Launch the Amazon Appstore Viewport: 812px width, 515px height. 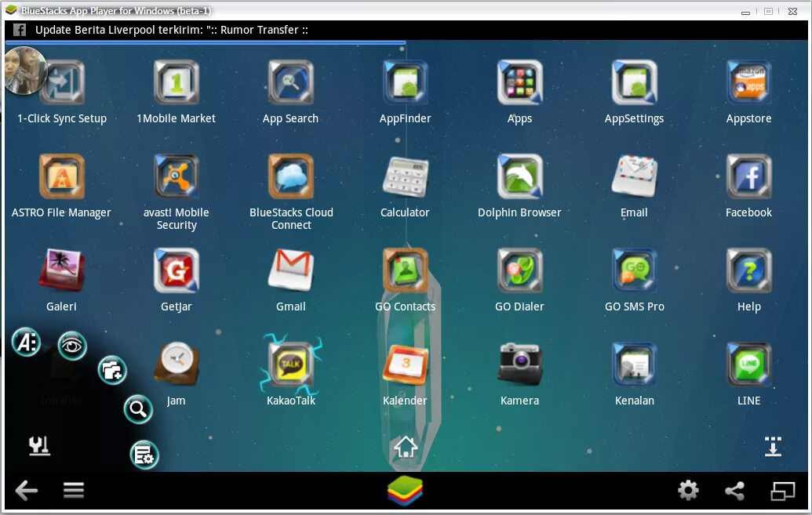[748, 83]
